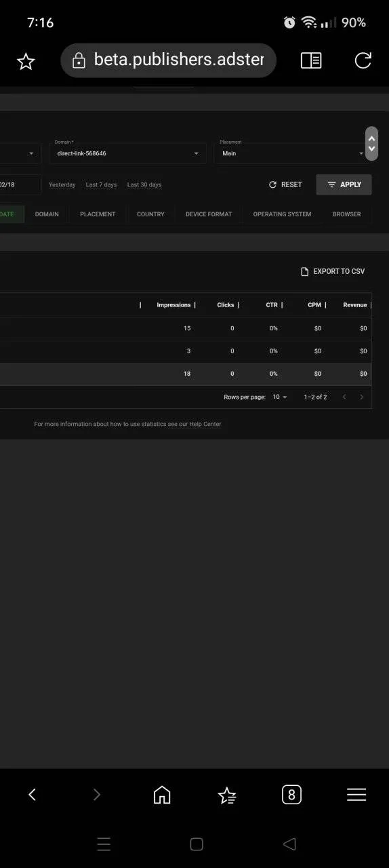Tap the URL beta.publishers.adster address field
This screenshot has height=868, width=389.
[x=168, y=60]
